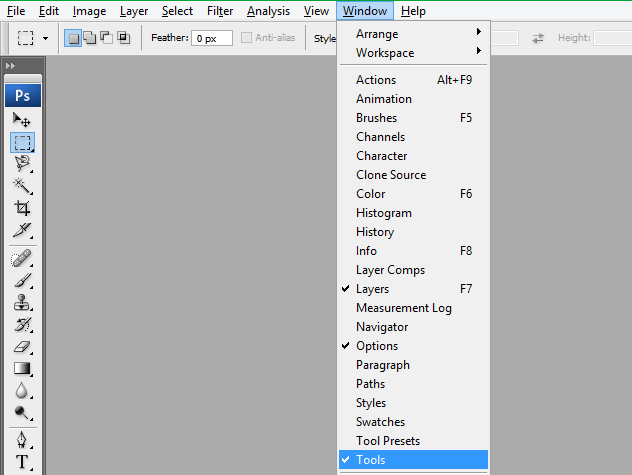Choose Layer Comps from Window menu
The image size is (632, 475).
click(x=413, y=270)
